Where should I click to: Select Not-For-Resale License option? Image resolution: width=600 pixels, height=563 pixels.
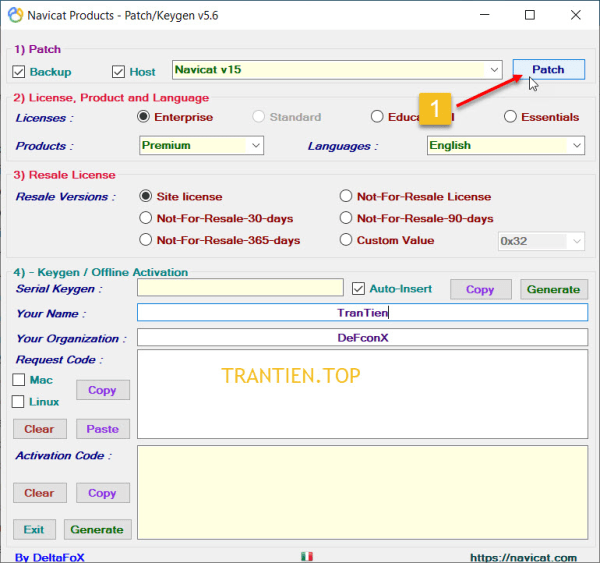(x=346, y=196)
